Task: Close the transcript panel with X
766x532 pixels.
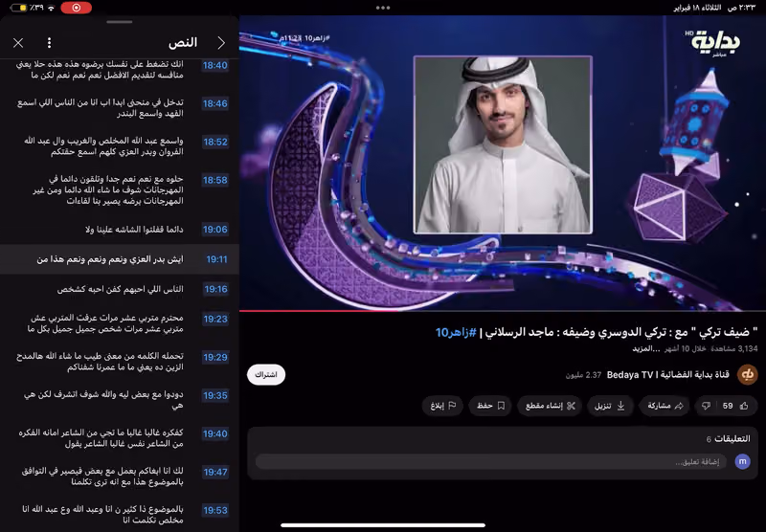Action: (18, 43)
